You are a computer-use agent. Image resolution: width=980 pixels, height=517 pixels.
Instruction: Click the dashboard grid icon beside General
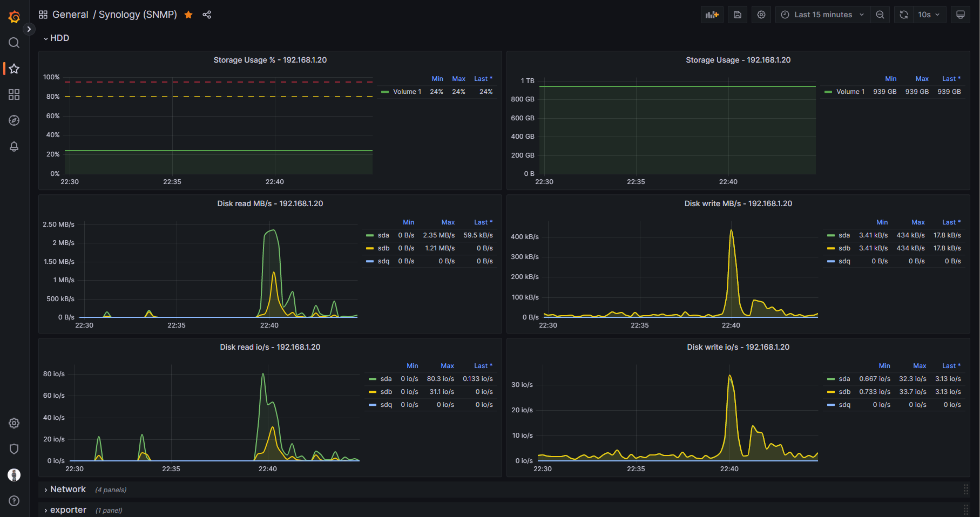43,15
